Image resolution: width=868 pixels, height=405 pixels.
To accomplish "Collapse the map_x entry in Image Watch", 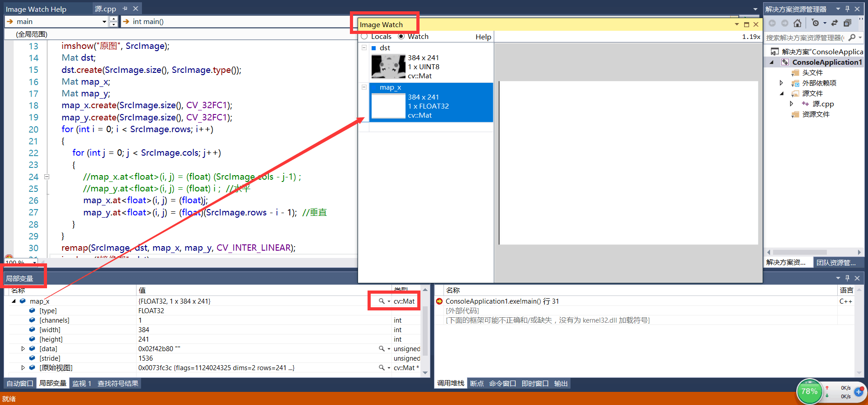I will tap(364, 87).
